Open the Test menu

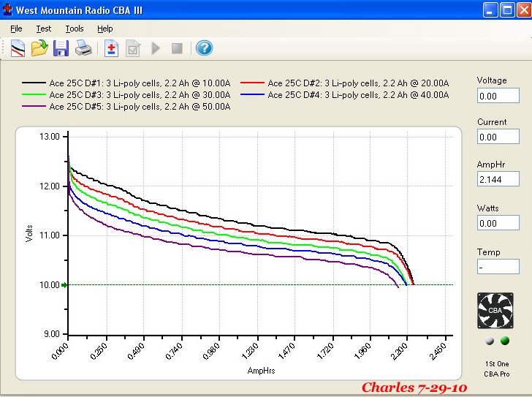[43, 29]
